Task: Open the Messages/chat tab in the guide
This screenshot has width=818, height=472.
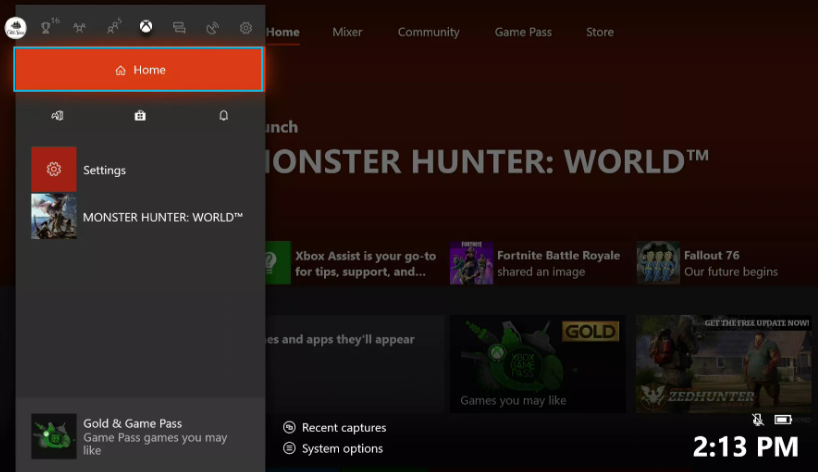Action: (179, 27)
